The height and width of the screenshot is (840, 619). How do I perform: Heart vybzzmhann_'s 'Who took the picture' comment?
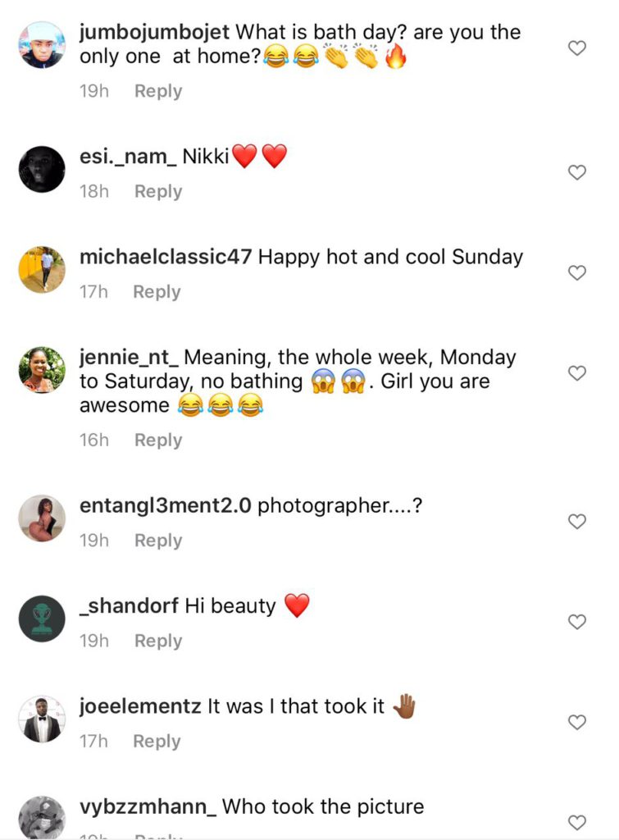(x=577, y=822)
